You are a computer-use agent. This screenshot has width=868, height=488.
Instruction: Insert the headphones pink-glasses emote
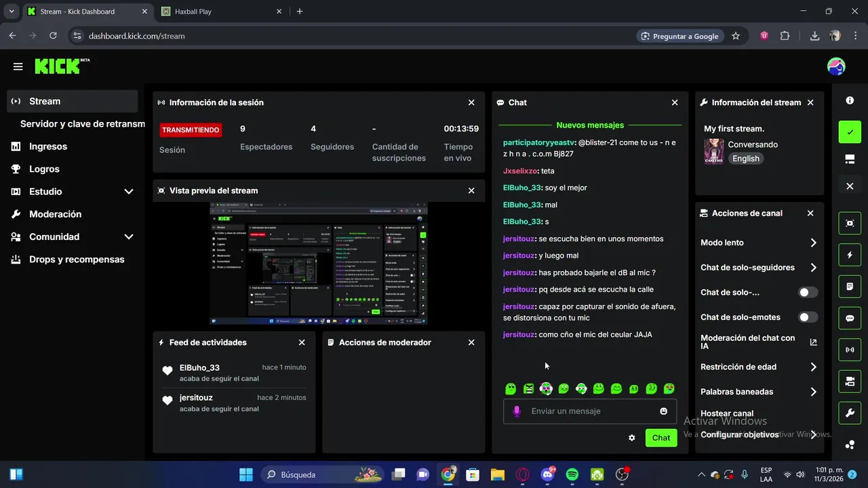(546, 388)
